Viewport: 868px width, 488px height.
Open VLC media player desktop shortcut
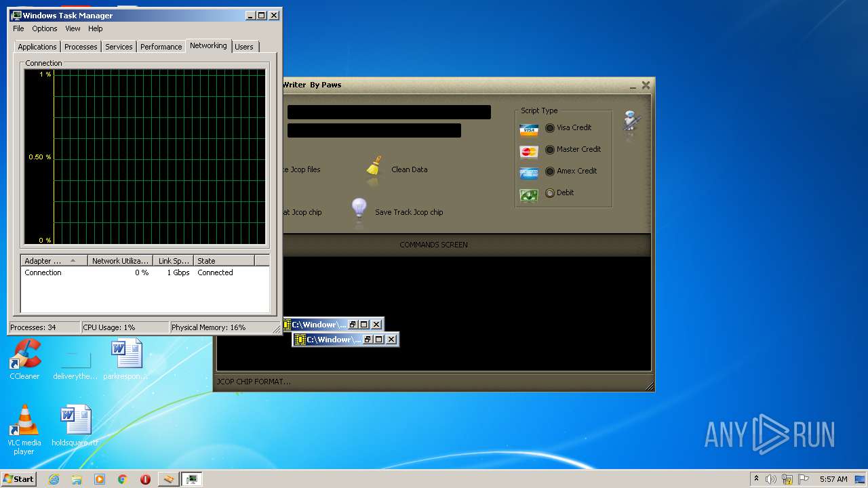pyautogui.click(x=24, y=430)
